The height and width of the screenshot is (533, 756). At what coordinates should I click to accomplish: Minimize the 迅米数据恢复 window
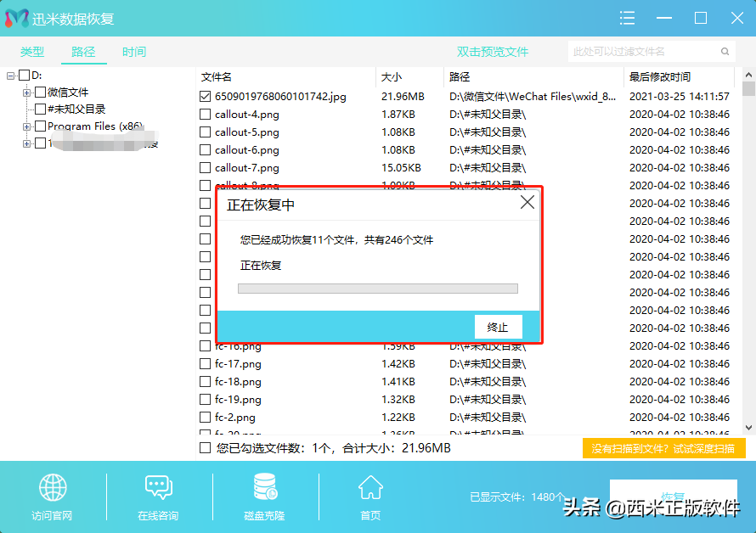tap(664, 19)
